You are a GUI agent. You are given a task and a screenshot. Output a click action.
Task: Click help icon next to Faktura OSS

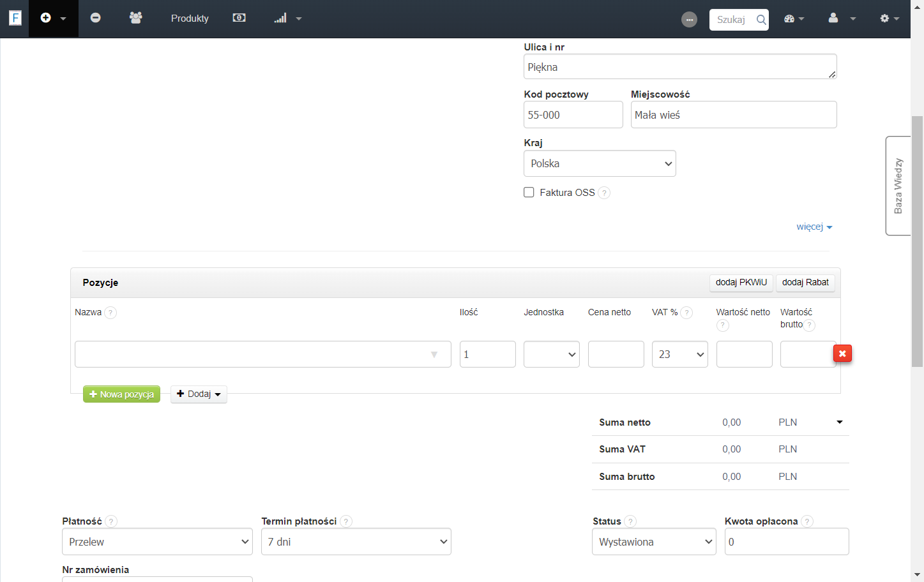pos(604,193)
